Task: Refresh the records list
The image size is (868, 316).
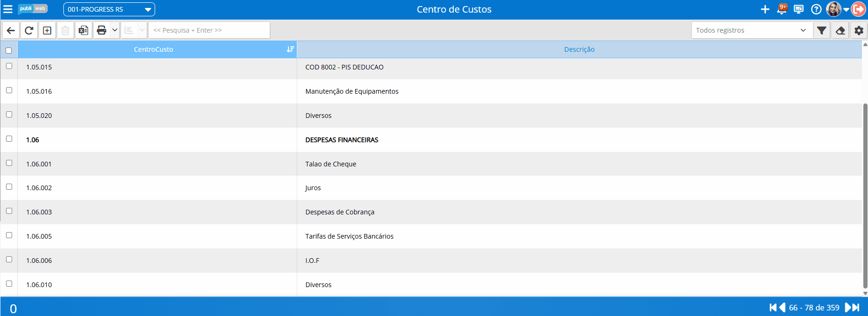Action: (29, 30)
